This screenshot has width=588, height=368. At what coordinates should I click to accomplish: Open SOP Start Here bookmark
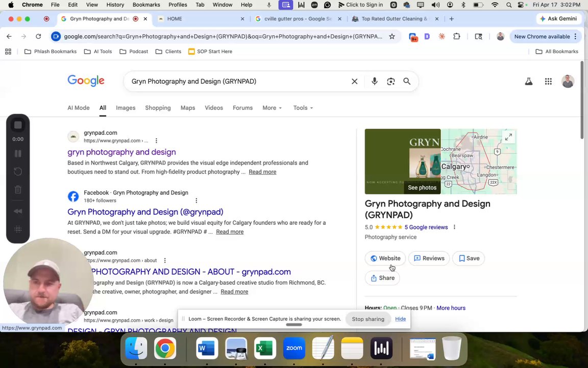coord(210,52)
